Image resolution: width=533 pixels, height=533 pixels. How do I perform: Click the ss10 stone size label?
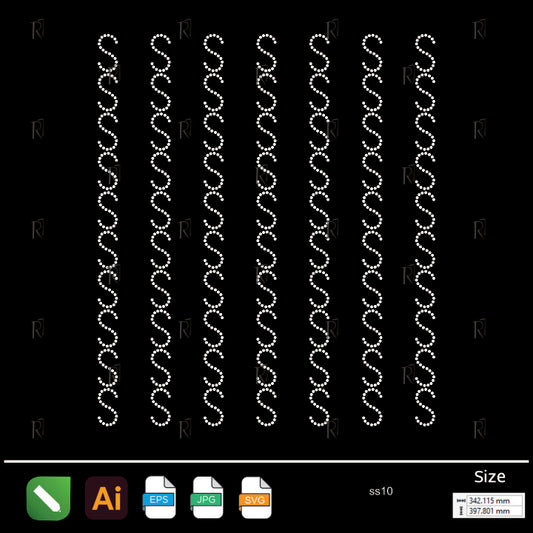pyautogui.click(x=381, y=491)
